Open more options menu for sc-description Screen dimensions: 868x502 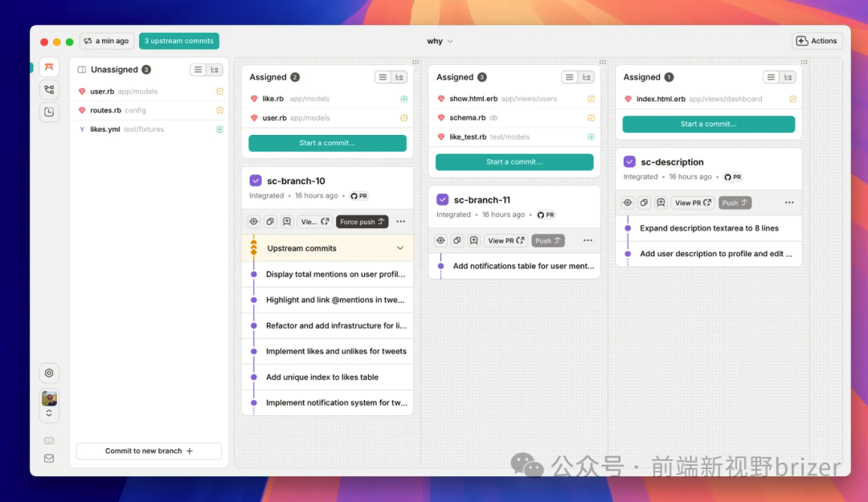[x=789, y=202]
